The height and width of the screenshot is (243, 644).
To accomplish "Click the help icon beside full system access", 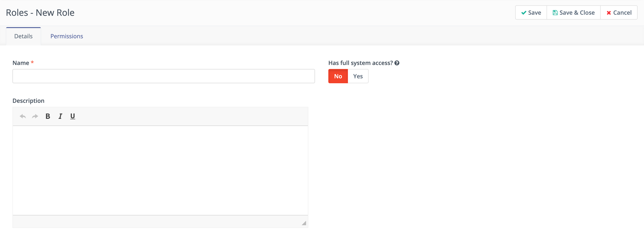I will tap(397, 63).
